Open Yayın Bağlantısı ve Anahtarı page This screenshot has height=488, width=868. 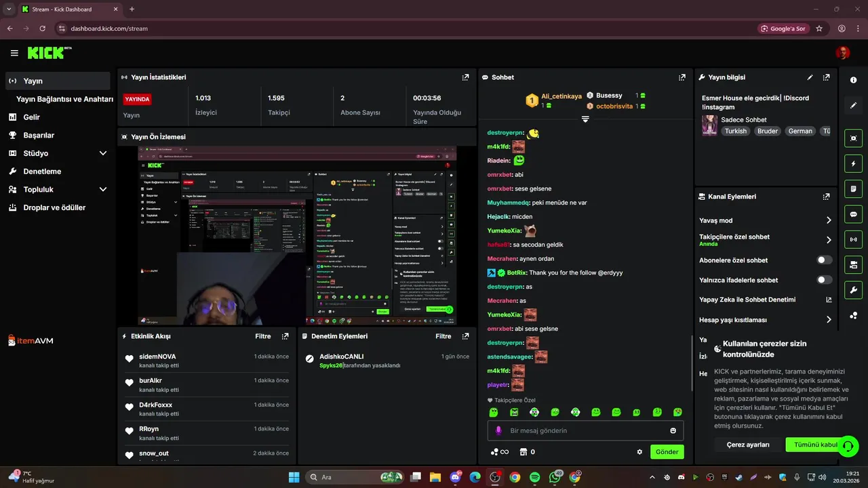(x=64, y=99)
